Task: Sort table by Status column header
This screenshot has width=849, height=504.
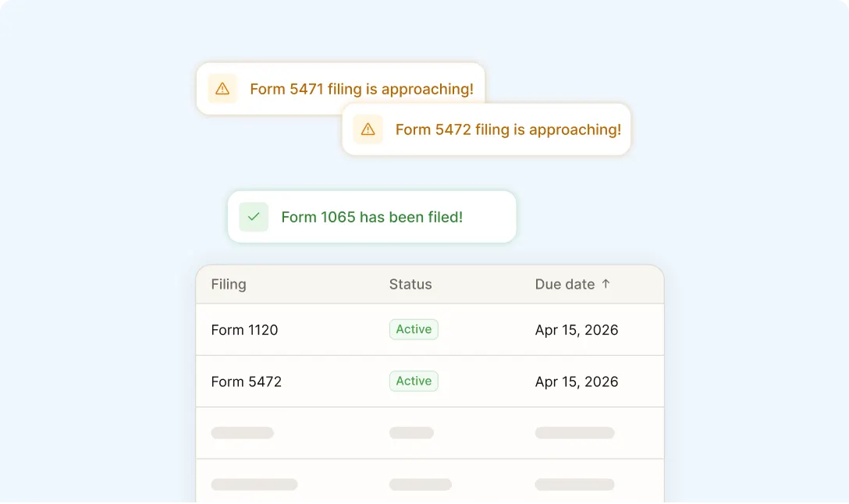Action: (410, 284)
